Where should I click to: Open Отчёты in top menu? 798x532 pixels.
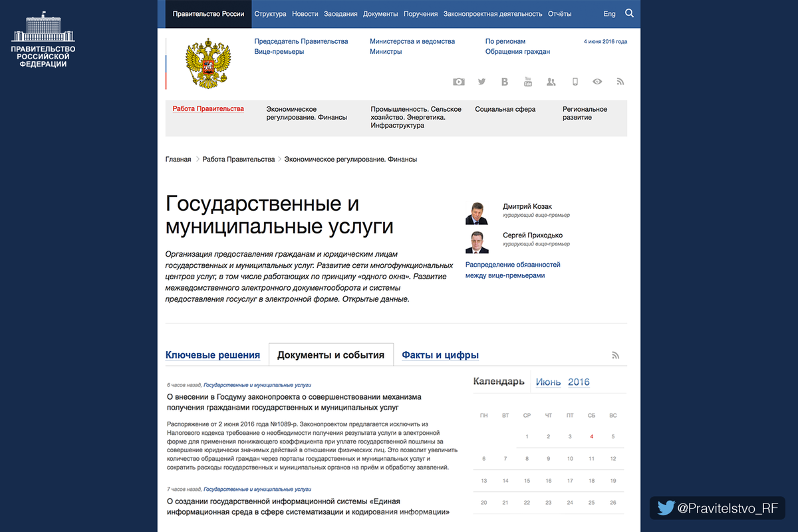[x=560, y=14]
